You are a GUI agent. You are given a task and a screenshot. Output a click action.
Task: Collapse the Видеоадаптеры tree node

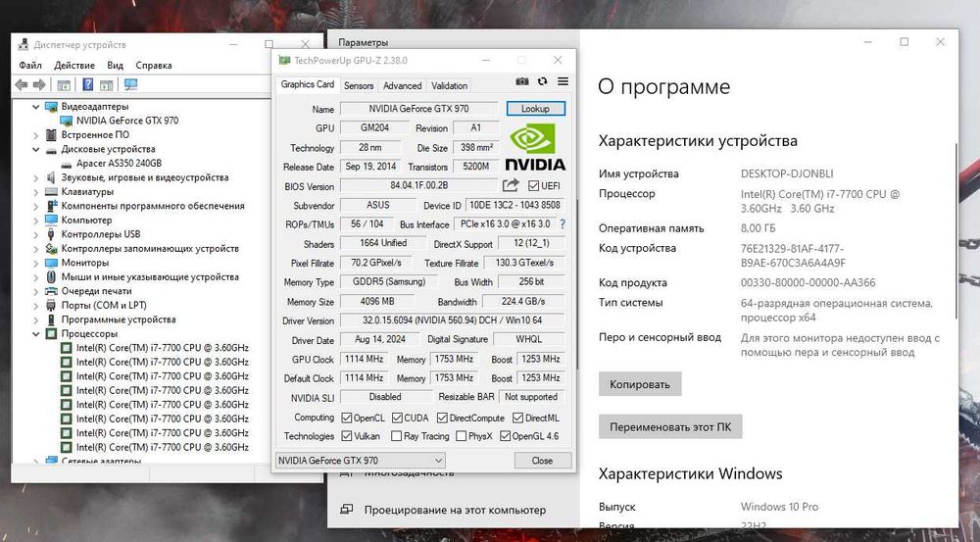[35, 107]
